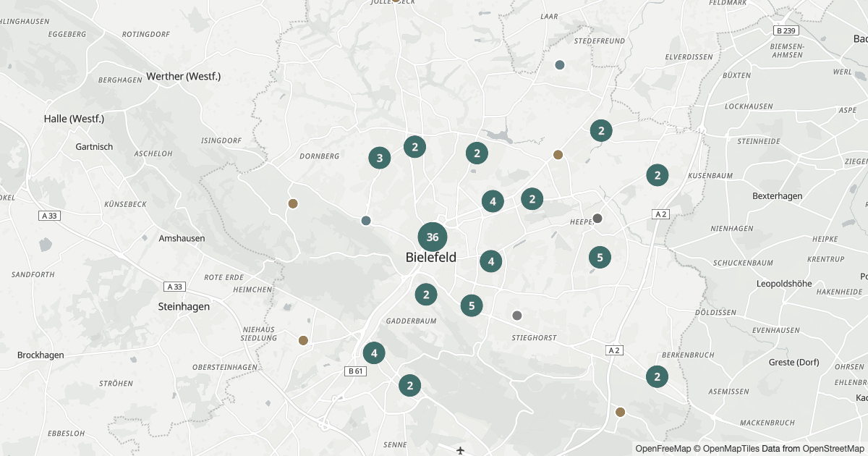The image size is (868, 456).
Task: Open the 5 cluster west of Stieghorst
Action: pos(472,305)
